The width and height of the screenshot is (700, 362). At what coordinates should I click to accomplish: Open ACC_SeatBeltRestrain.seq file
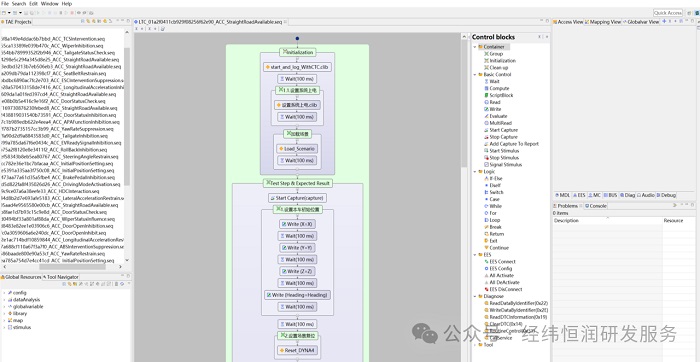(x=54, y=73)
